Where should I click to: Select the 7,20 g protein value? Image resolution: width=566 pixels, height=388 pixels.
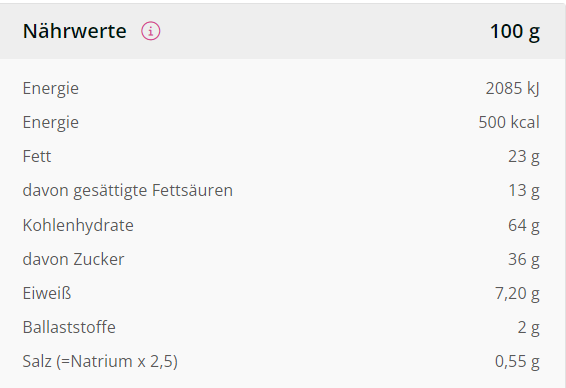coord(517,294)
